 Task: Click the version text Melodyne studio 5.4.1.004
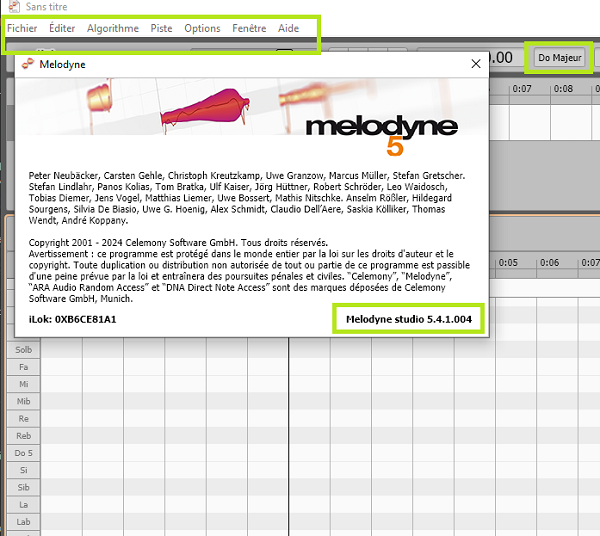tap(409, 319)
